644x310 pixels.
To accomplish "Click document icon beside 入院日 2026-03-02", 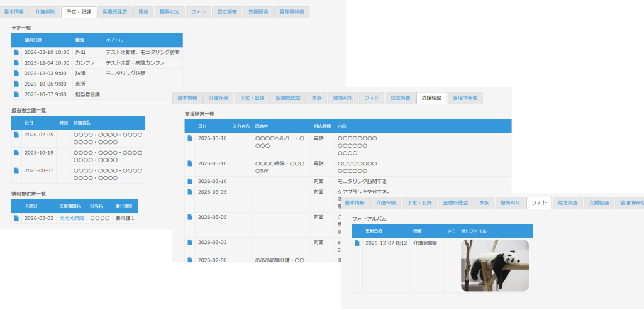I will pos(17,218).
